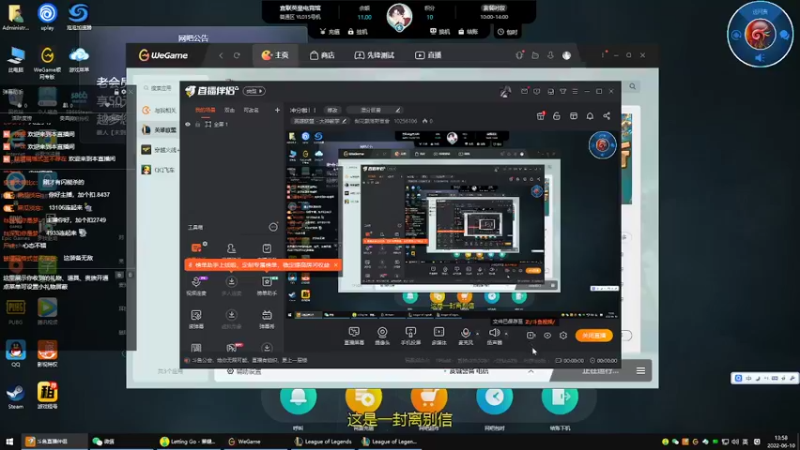
Task: Open 视频连麦 tool in toolbox
Action: point(196,286)
